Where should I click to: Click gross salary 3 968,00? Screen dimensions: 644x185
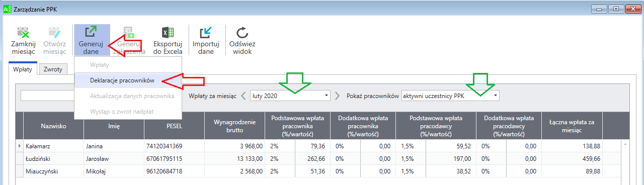[235, 146]
